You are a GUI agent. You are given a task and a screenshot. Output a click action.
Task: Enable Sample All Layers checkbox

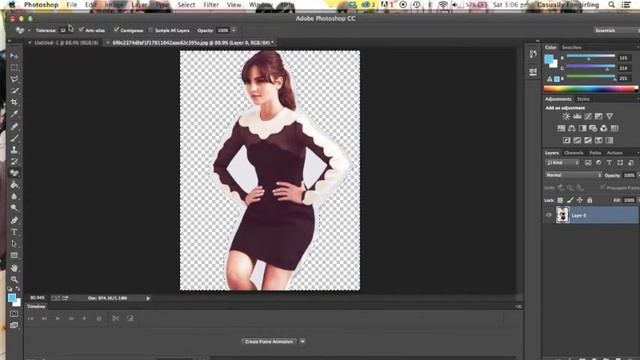tap(151, 30)
